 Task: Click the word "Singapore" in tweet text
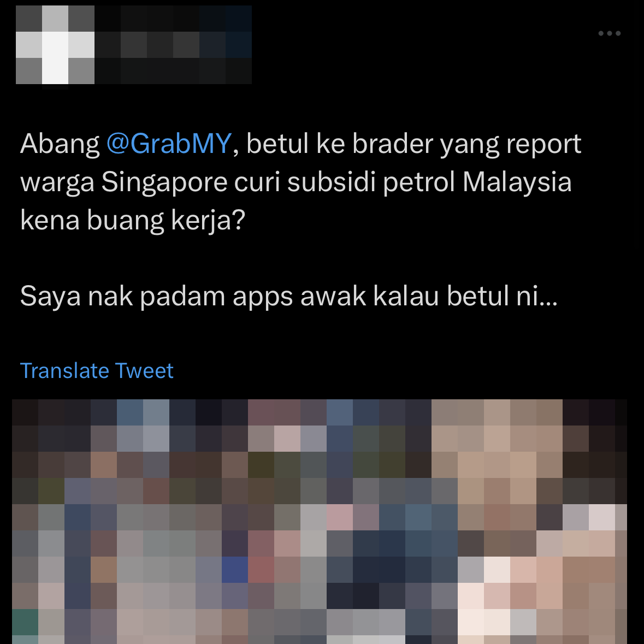164,182
